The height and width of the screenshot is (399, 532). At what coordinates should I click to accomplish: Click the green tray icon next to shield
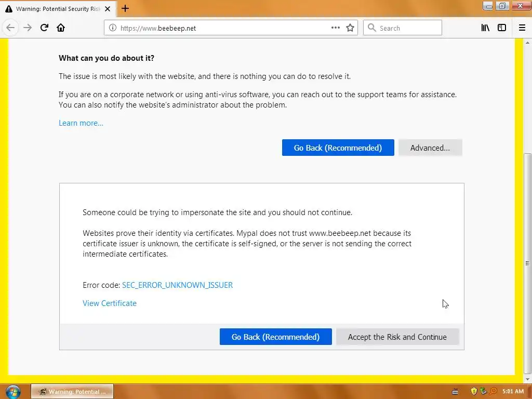pos(483,392)
